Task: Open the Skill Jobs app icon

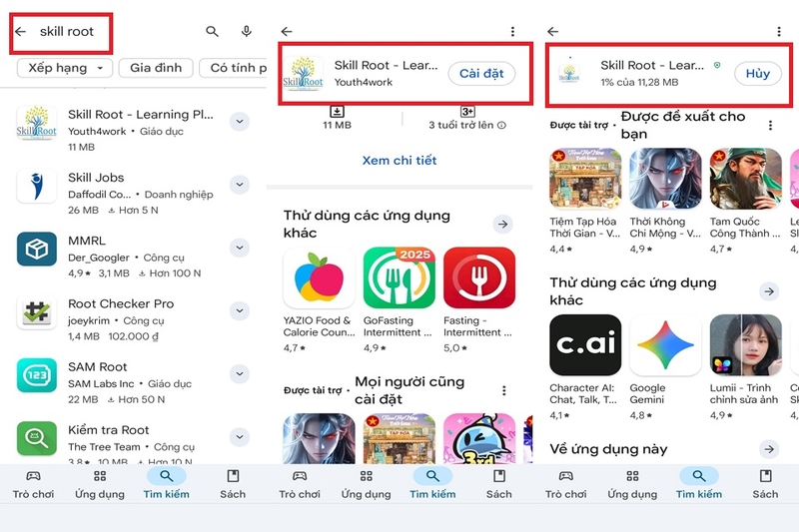Action: pos(37,186)
